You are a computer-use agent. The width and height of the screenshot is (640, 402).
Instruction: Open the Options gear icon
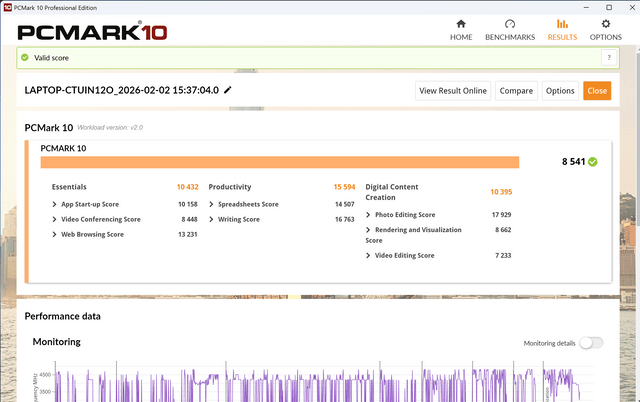[x=606, y=24]
